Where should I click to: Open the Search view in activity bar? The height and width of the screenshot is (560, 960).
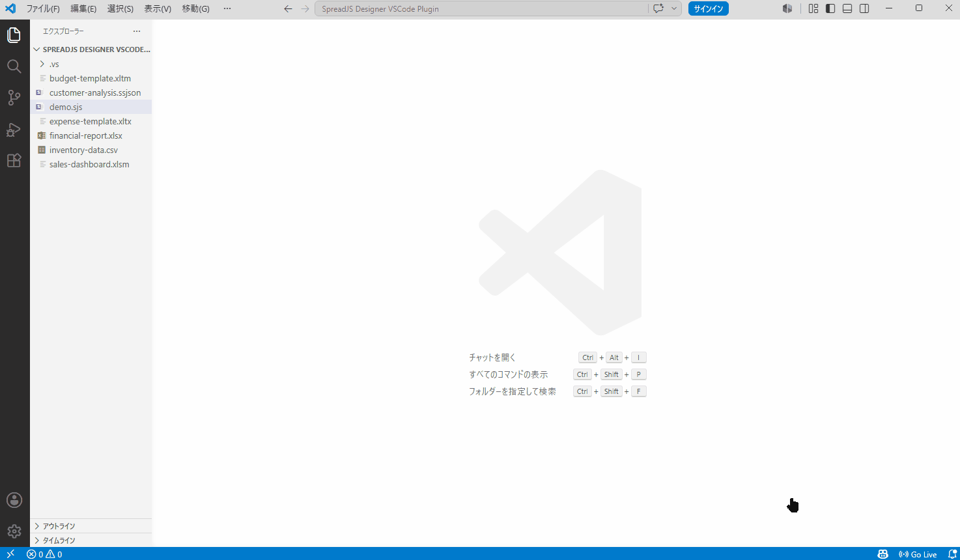coord(14,66)
